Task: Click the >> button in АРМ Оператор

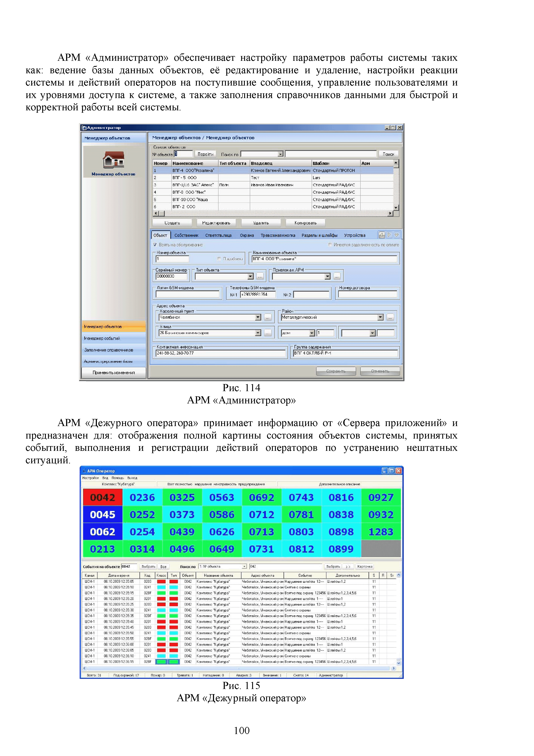Action: [348, 567]
